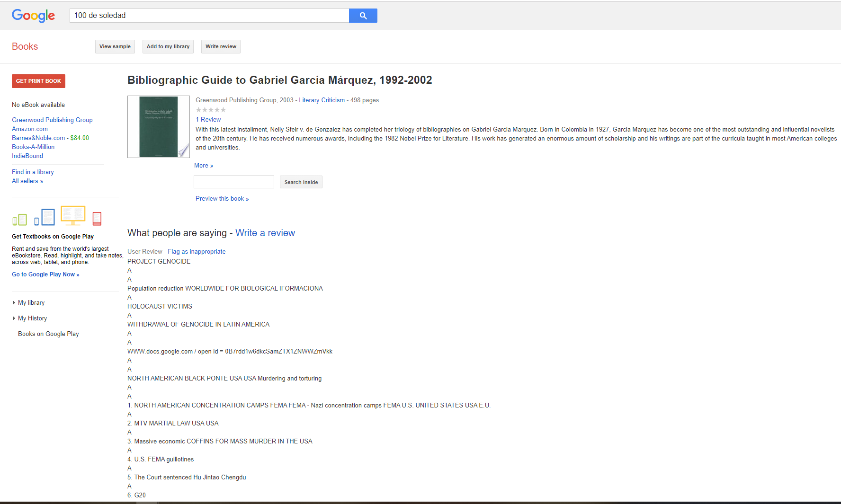Click the GET PRINT BOOK button
Screen dimensions: 841x504
pyautogui.click(x=38, y=81)
